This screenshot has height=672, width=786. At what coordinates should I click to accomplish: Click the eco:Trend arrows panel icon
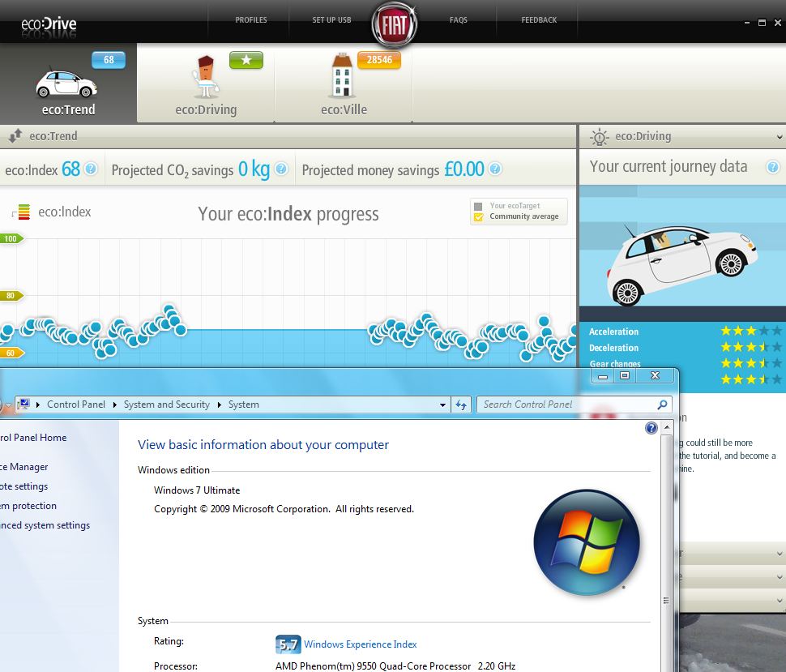pyautogui.click(x=15, y=136)
